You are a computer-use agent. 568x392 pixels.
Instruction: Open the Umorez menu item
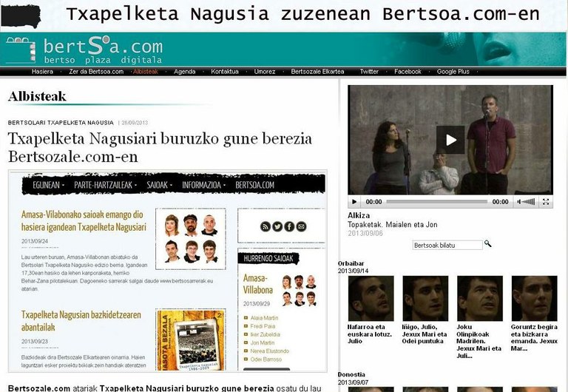(x=265, y=72)
